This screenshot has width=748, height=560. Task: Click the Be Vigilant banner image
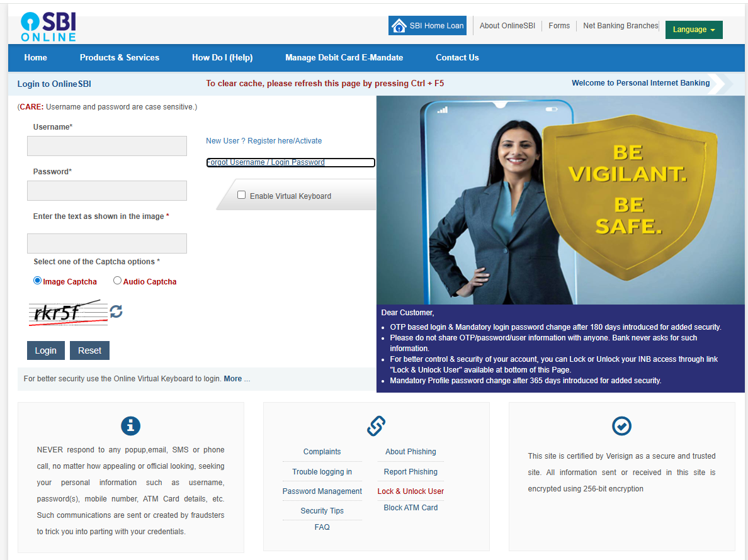click(x=560, y=200)
